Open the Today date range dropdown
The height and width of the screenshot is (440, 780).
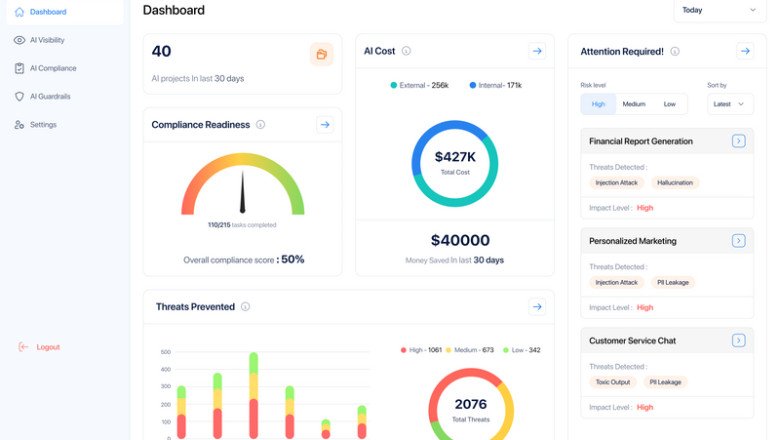click(x=719, y=10)
